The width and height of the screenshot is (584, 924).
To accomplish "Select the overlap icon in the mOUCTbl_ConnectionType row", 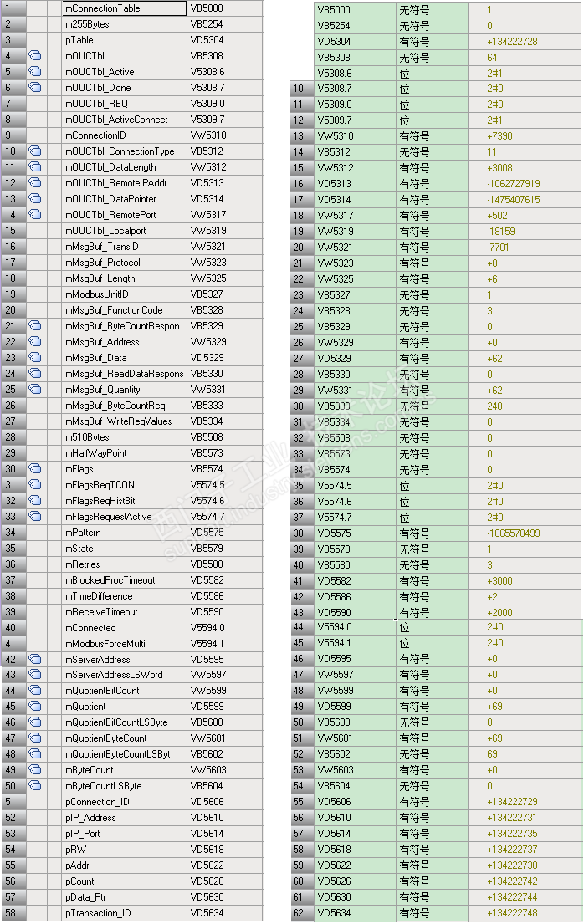I will pos(35,151).
